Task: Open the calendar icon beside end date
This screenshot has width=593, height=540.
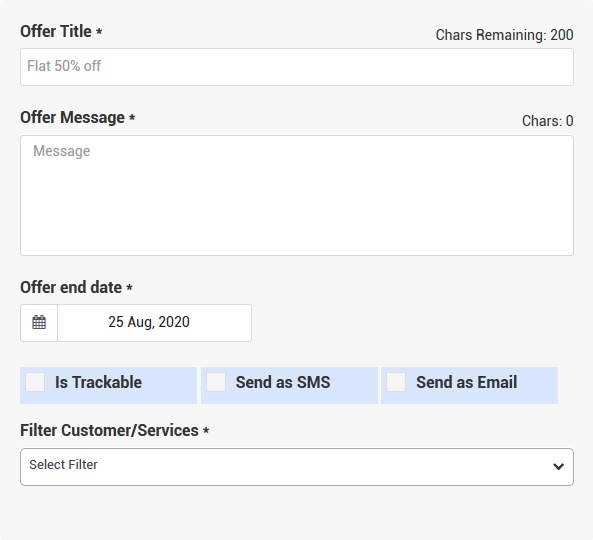Action: [x=39, y=323]
